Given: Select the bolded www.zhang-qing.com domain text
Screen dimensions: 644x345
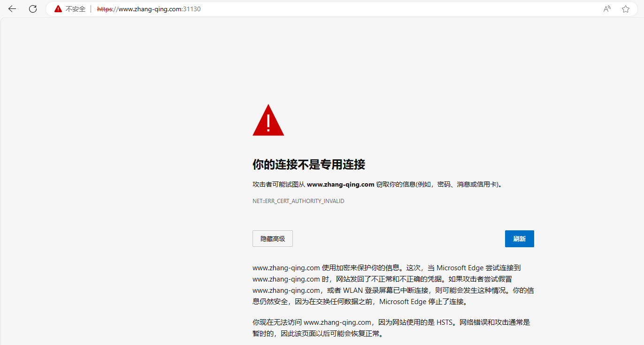Looking at the screenshot, I should (x=340, y=184).
